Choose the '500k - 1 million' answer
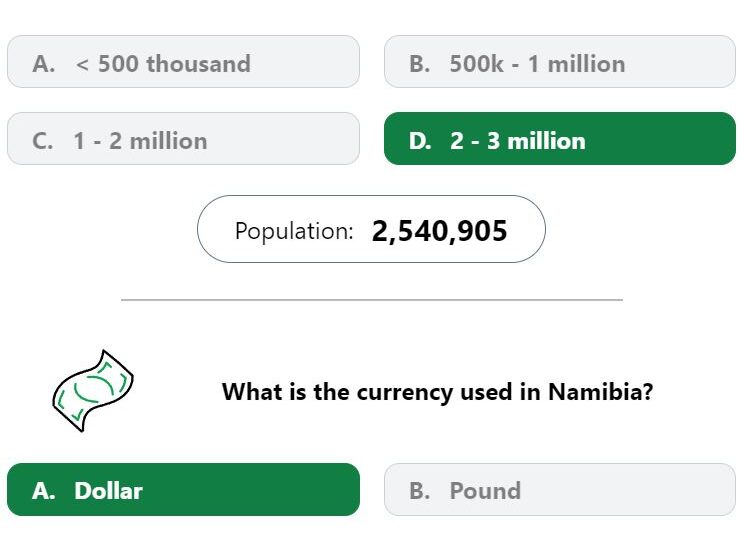This screenshot has height=536, width=745. pos(560,61)
